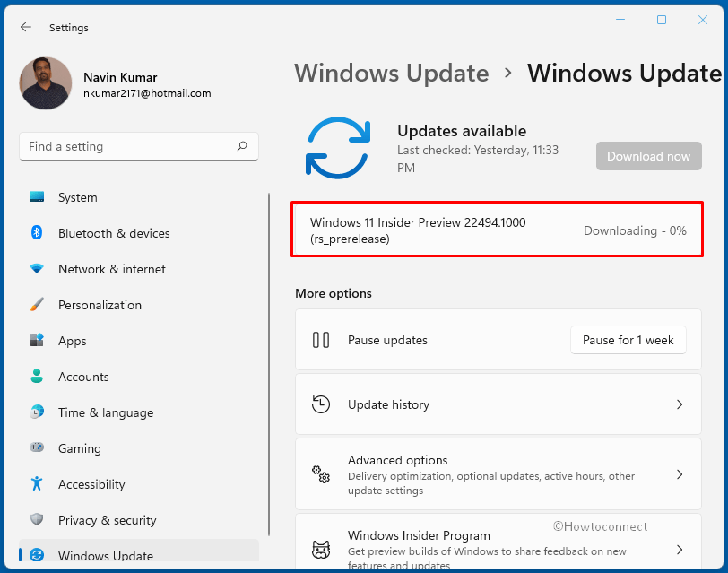
Task: Click the Accounts person icon
Action: pyautogui.click(x=37, y=376)
